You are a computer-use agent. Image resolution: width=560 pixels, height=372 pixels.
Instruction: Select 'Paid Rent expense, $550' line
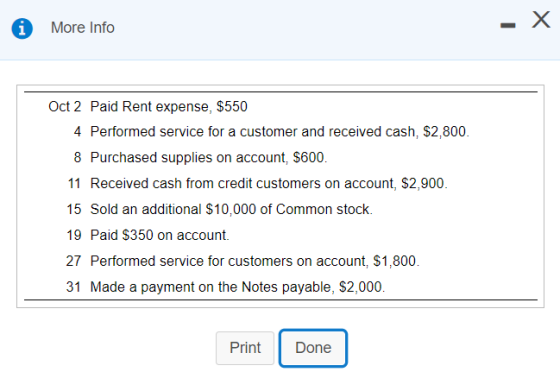[169, 106]
